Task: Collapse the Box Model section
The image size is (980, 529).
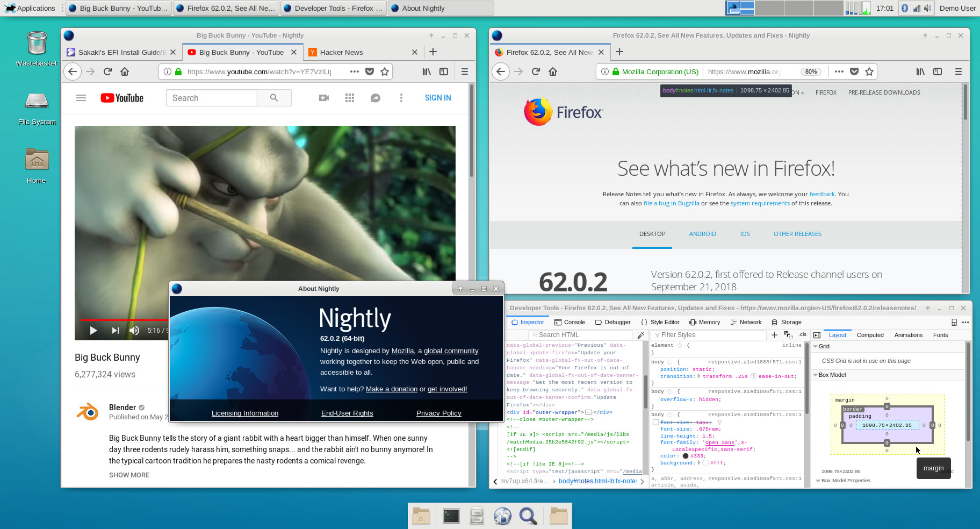Action: 816,375
